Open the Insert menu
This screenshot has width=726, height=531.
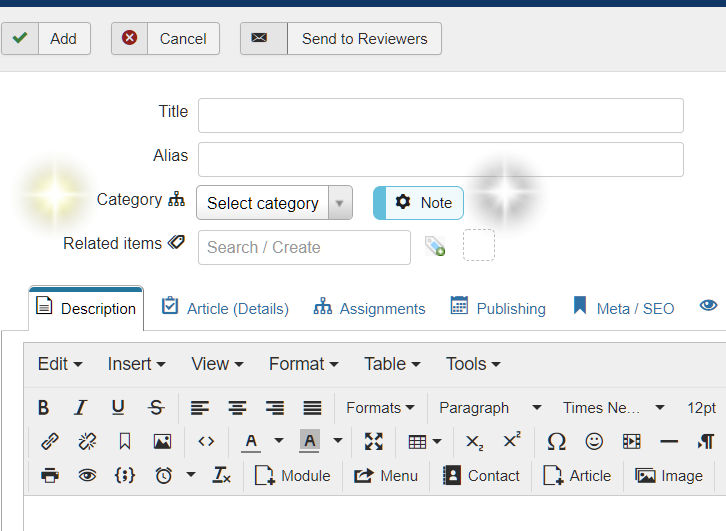coord(136,364)
